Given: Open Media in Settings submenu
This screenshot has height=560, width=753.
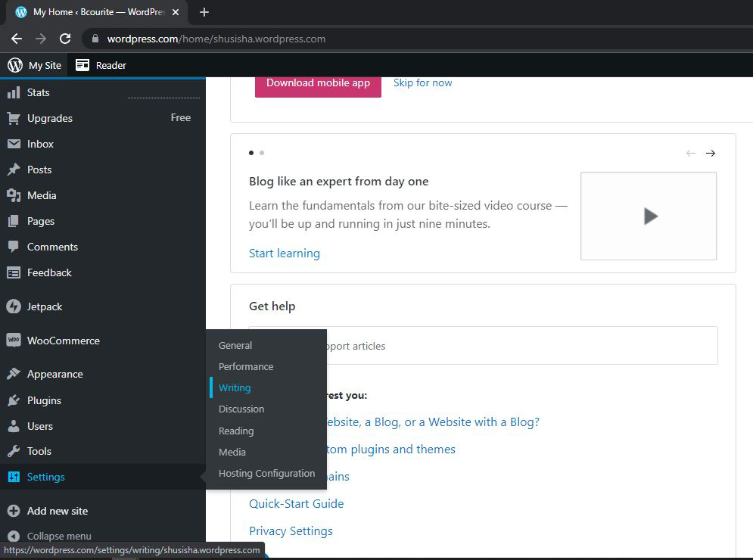Looking at the screenshot, I should click(232, 452).
